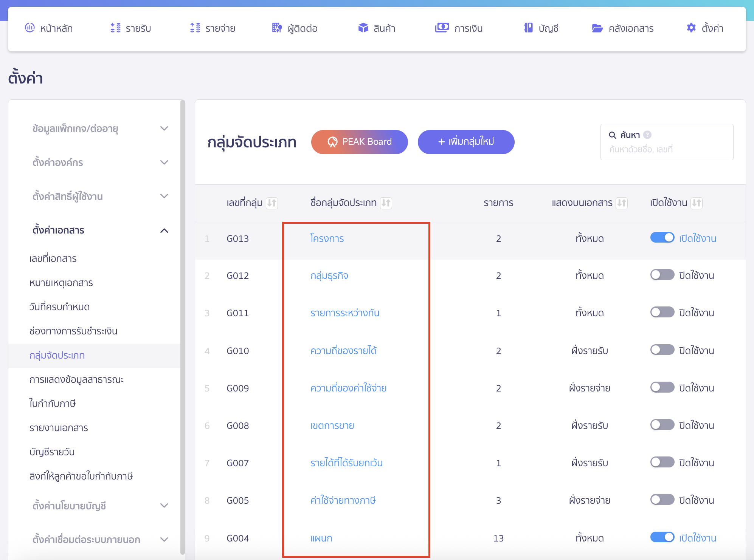Click the เพิ่มกลุ่มใหม่ button
754x560 pixels.
point(466,142)
